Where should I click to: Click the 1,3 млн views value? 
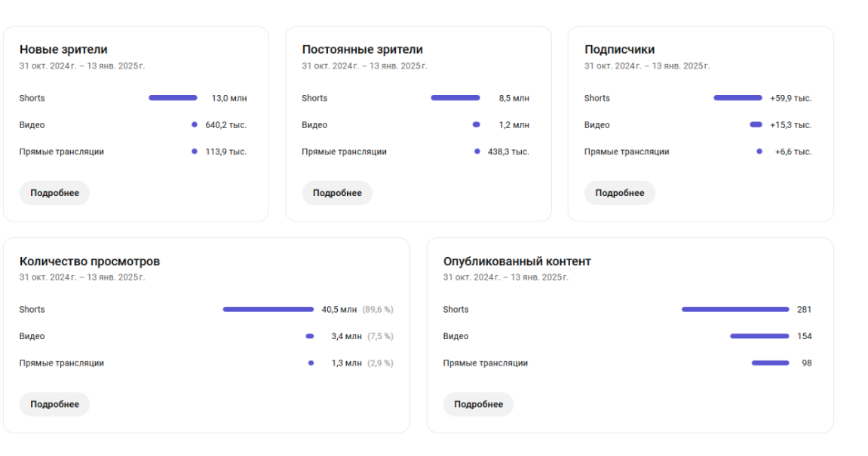pos(347,363)
